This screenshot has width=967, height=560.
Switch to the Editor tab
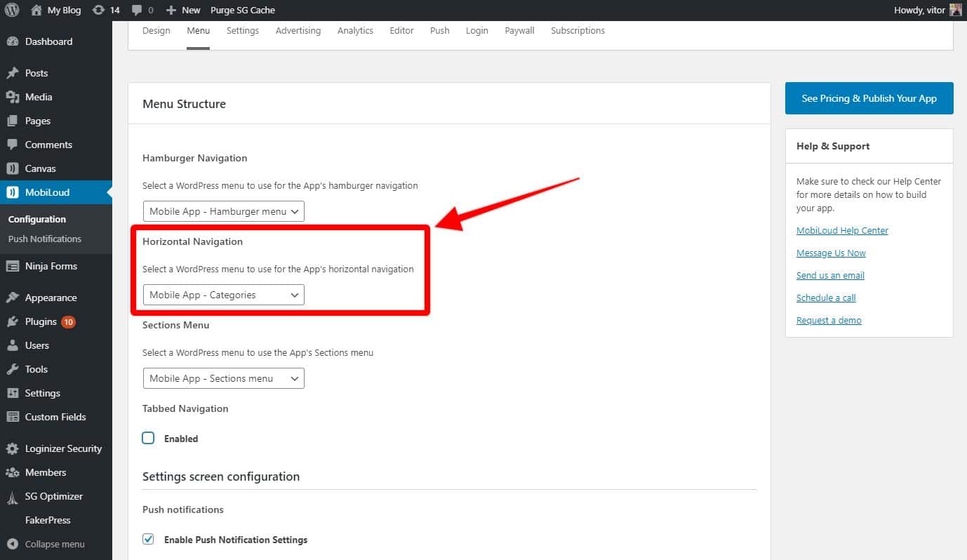402,31
